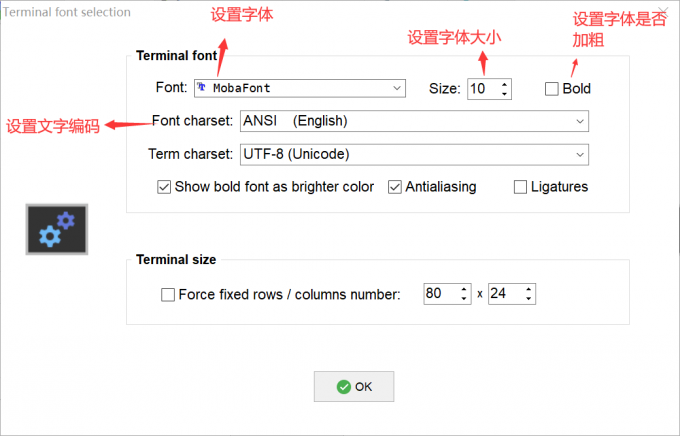Click the gears settings icon
Image resolution: width=680 pixels, height=436 pixels.
(57, 229)
